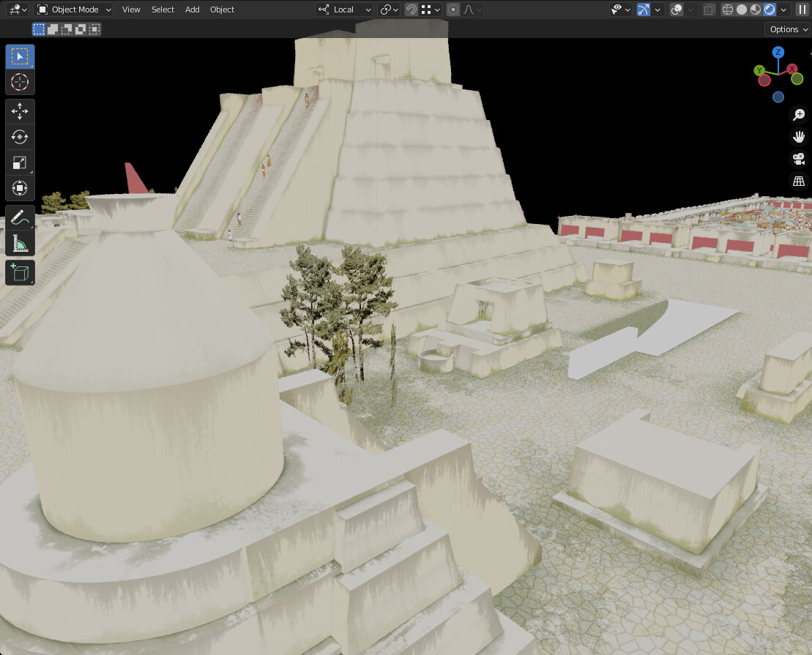812x655 pixels.
Task: Activate the Rotate tool
Action: pyautogui.click(x=20, y=137)
